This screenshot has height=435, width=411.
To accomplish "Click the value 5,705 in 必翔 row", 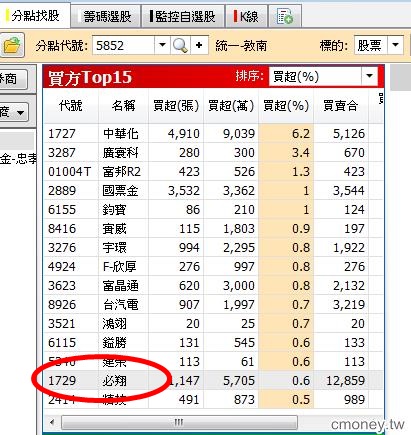I will 239,381.
